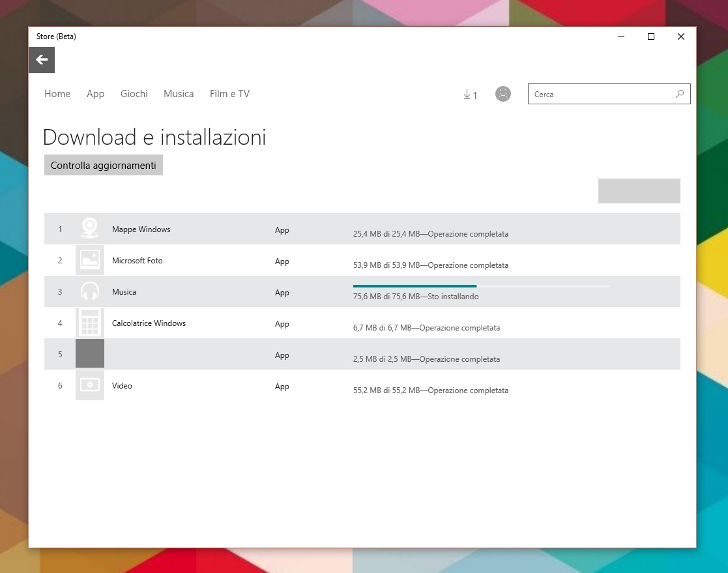Click the Musica installation progress bar

click(482, 286)
